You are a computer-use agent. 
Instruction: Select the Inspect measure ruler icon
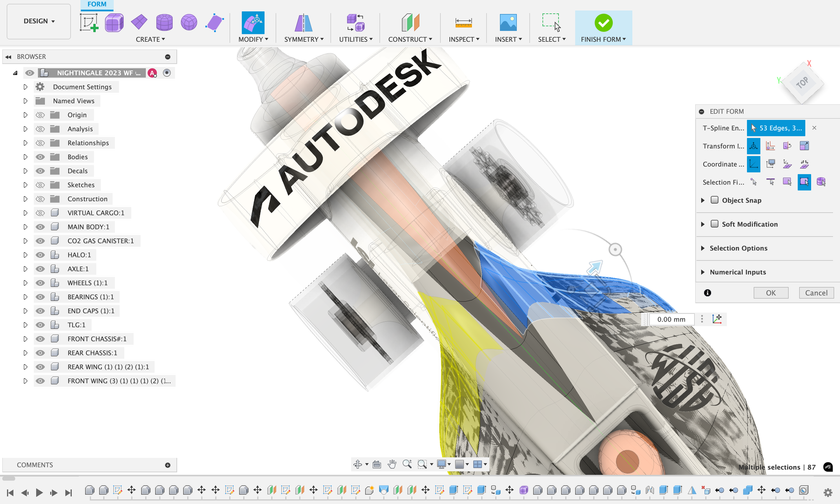pos(463,23)
